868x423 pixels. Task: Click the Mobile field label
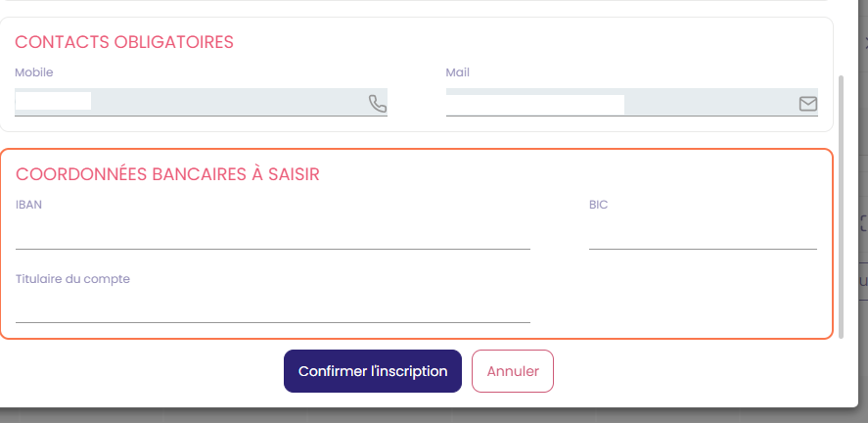tap(34, 72)
